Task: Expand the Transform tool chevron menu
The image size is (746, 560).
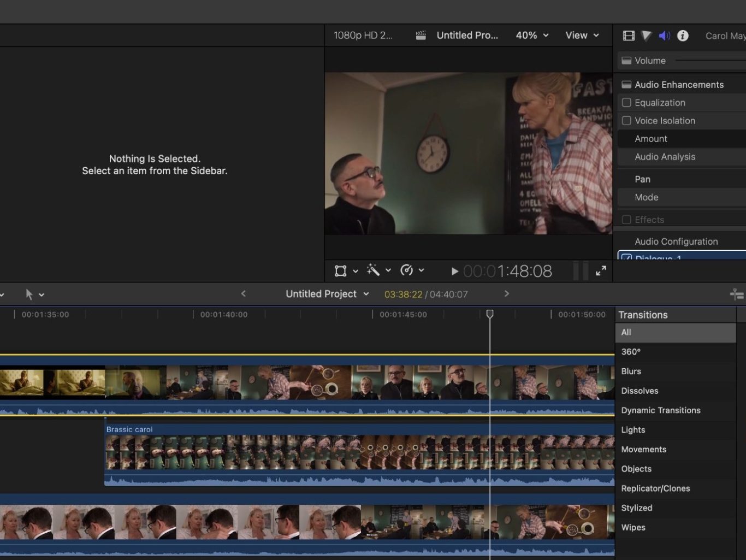Action: point(356,271)
